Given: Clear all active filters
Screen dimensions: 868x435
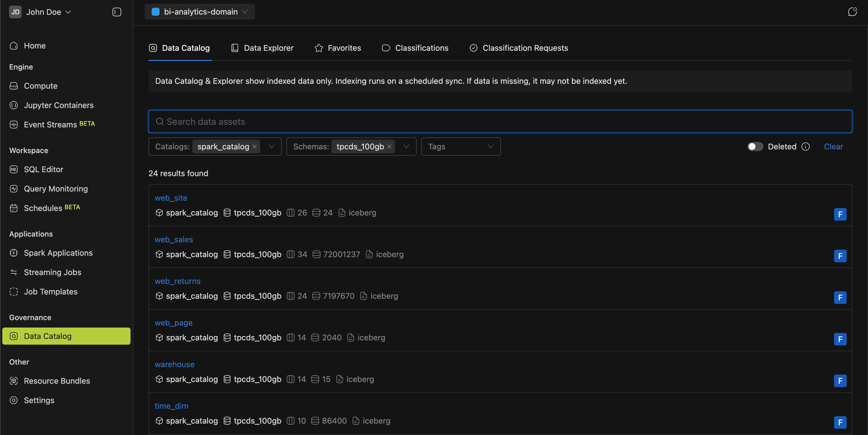Looking at the screenshot, I should click(833, 147).
